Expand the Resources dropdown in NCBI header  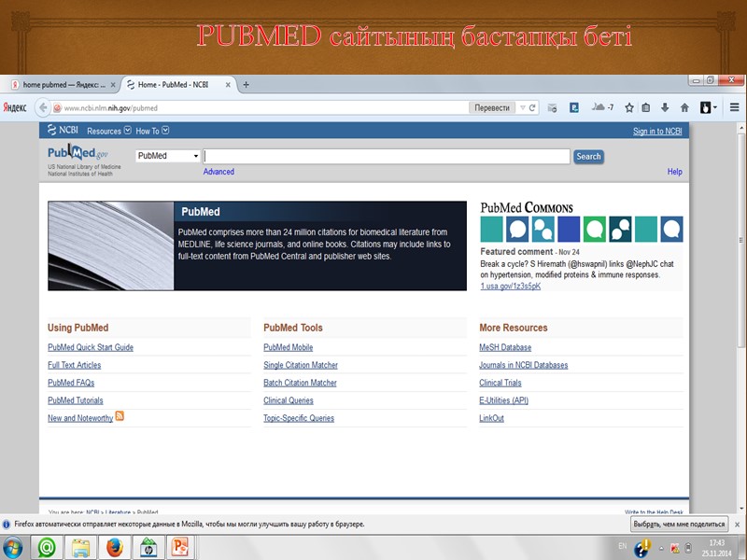pyautogui.click(x=109, y=131)
